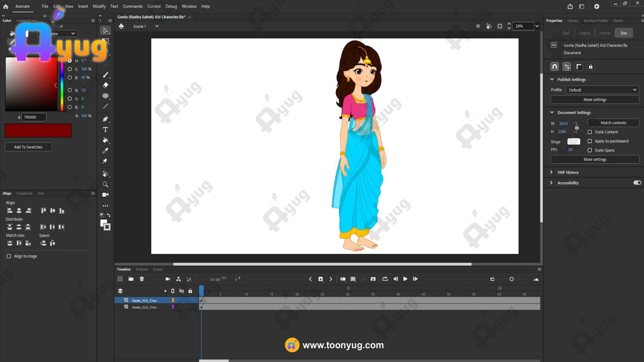Image resolution: width=644 pixels, height=362 pixels.
Task: Select the Asset Warp pin tool
Action: [x=105, y=161]
